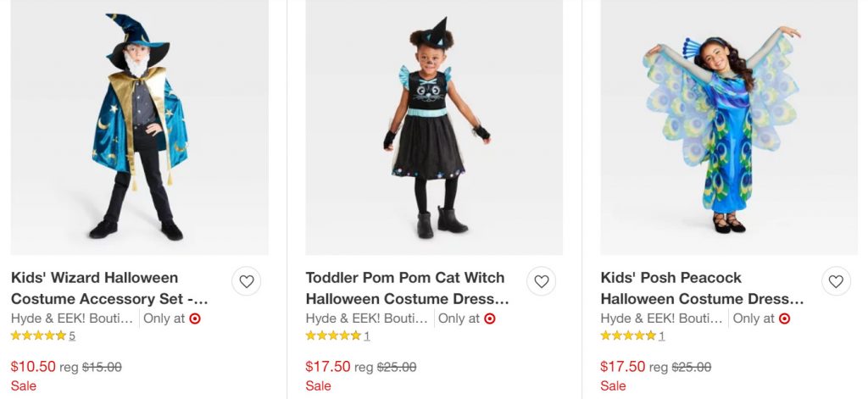Click star rating of Wizard costume

(38, 335)
